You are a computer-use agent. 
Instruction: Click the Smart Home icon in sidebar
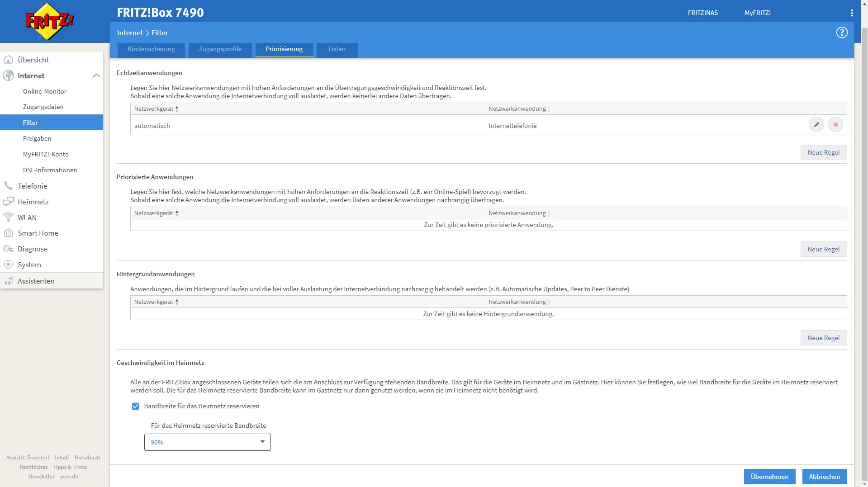pos(8,233)
